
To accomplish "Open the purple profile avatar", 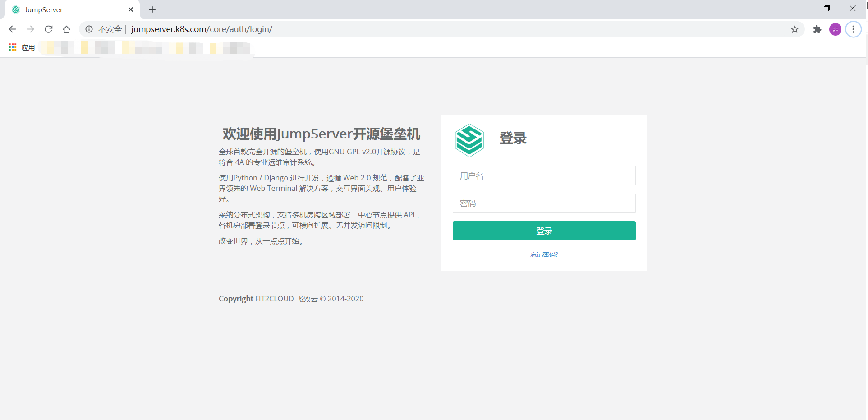I will pos(835,29).
